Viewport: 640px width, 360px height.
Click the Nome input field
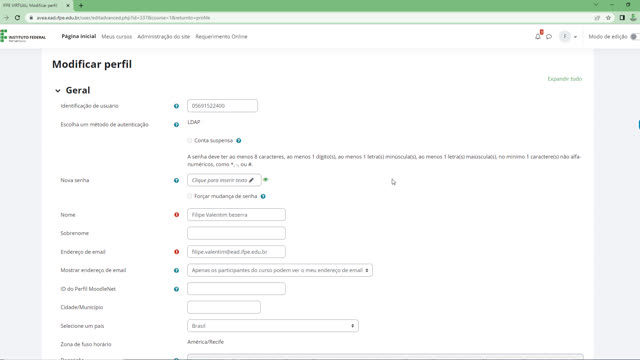tap(236, 215)
